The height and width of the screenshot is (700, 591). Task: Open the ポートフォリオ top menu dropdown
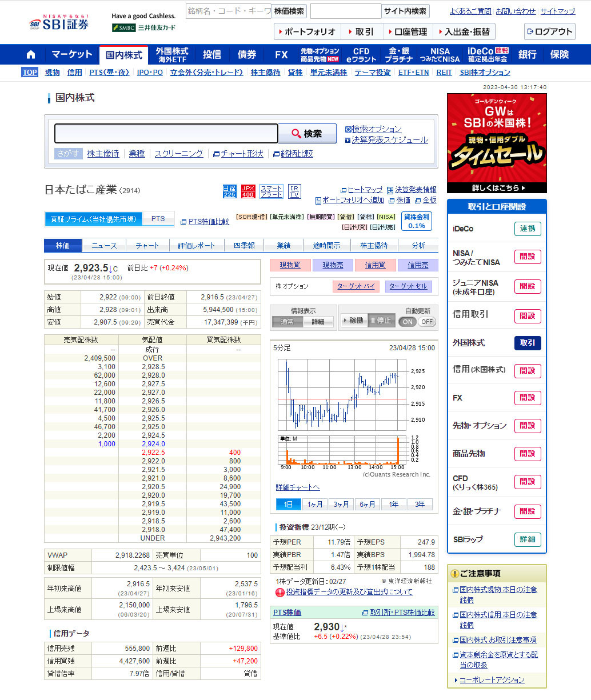[x=308, y=32]
